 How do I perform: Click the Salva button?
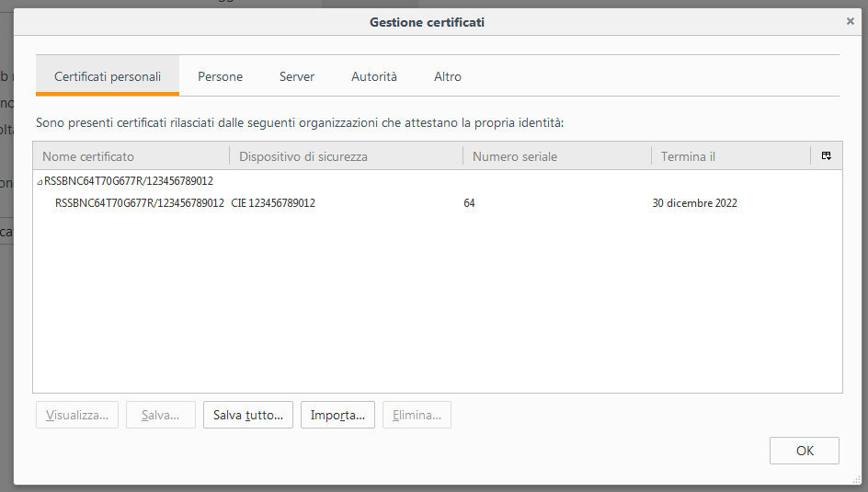161,415
